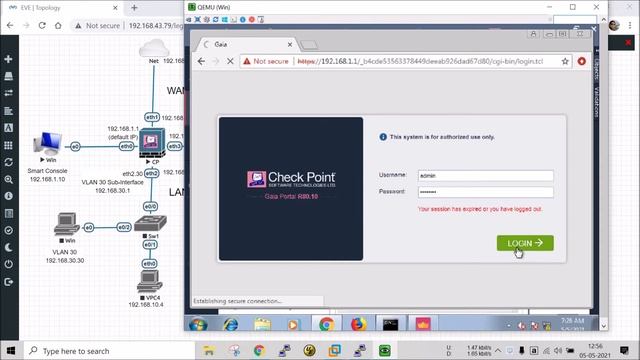The width and height of the screenshot is (640, 360).
Task: Open the Lab details icon in EVE sidebar
Action: pos(8,213)
